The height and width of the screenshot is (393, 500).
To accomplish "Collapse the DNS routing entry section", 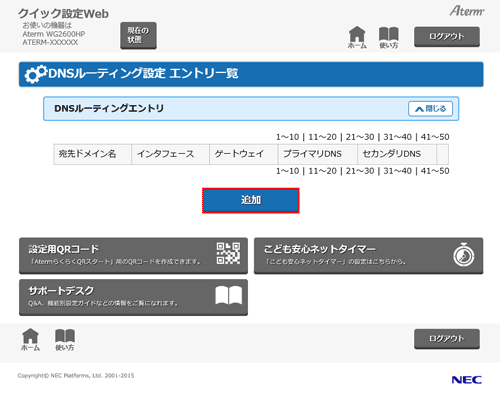I will (x=430, y=109).
